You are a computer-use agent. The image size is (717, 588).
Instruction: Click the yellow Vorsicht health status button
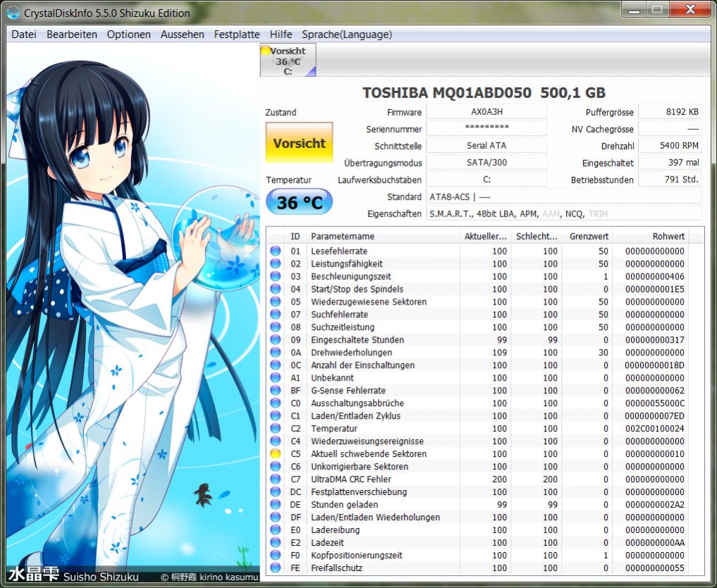point(300,142)
